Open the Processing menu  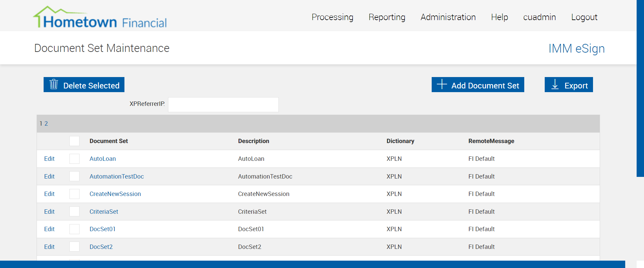click(332, 17)
